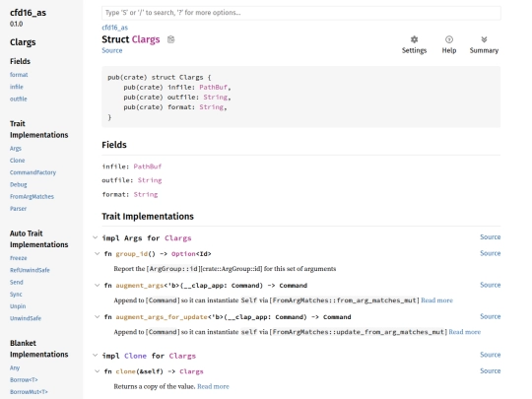This screenshot has width=532, height=399.
Task: Go to cfd16_as crate title in sidebar
Action: pos(28,13)
